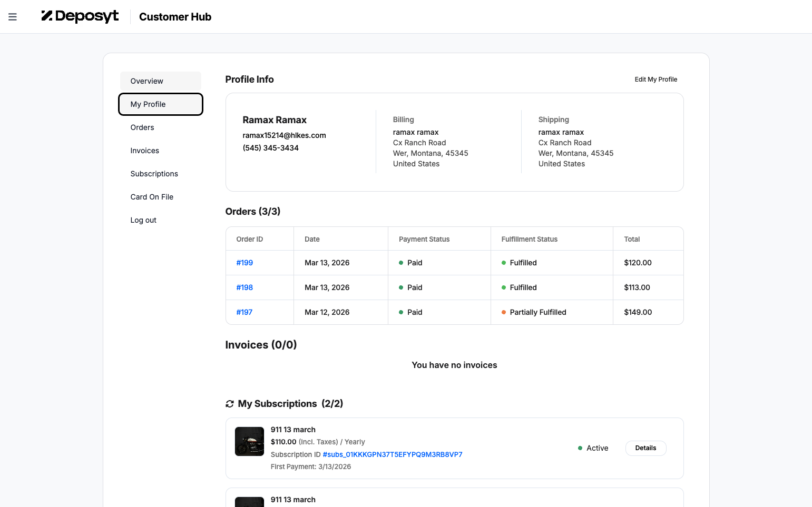The width and height of the screenshot is (812, 507).
Task: Select My Profile in sidebar
Action: pos(161,104)
